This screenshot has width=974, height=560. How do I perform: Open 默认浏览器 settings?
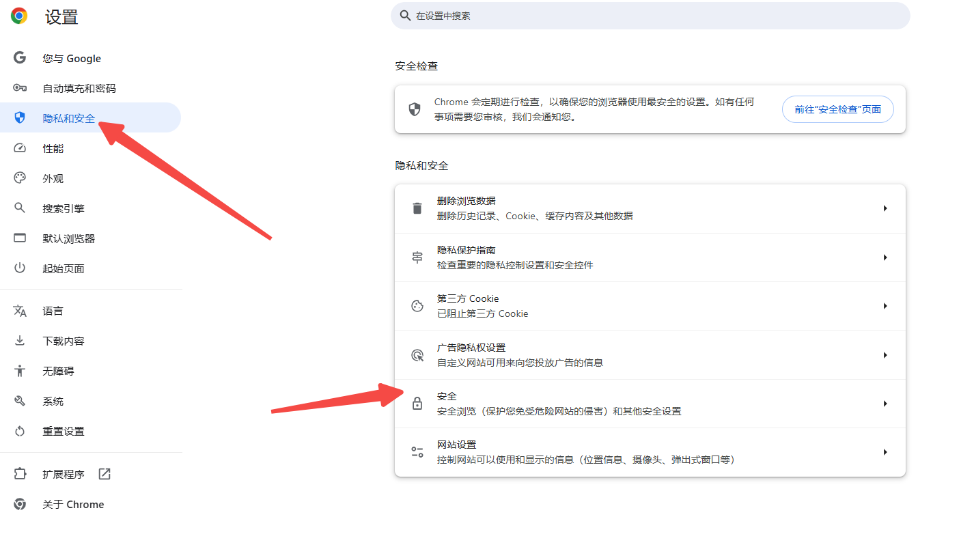90,238
